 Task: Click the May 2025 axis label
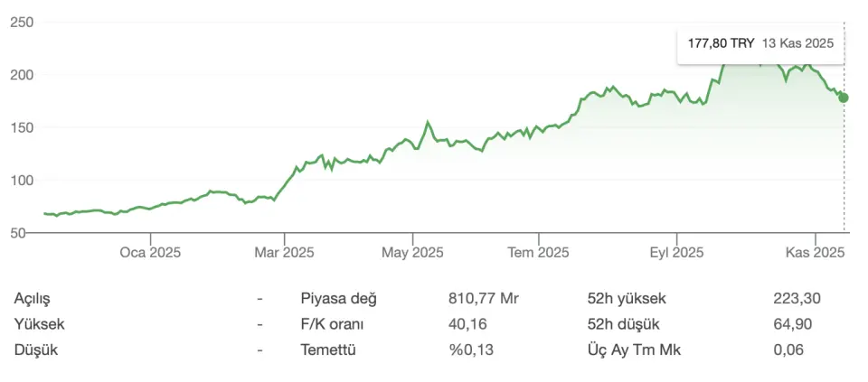click(x=412, y=252)
